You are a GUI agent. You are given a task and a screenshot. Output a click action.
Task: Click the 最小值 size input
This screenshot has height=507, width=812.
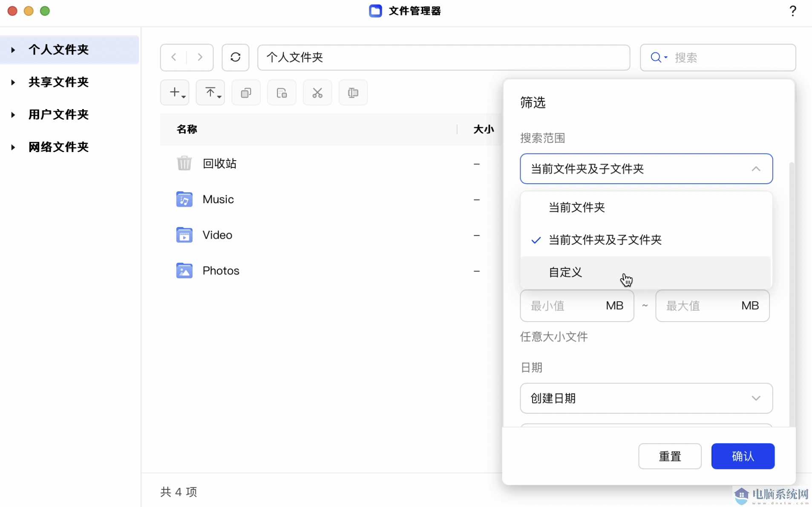[x=577, y=306]
